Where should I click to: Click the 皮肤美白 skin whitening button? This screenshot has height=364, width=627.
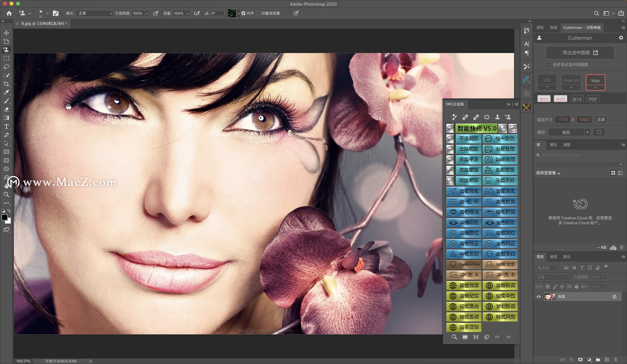(500, 254)
